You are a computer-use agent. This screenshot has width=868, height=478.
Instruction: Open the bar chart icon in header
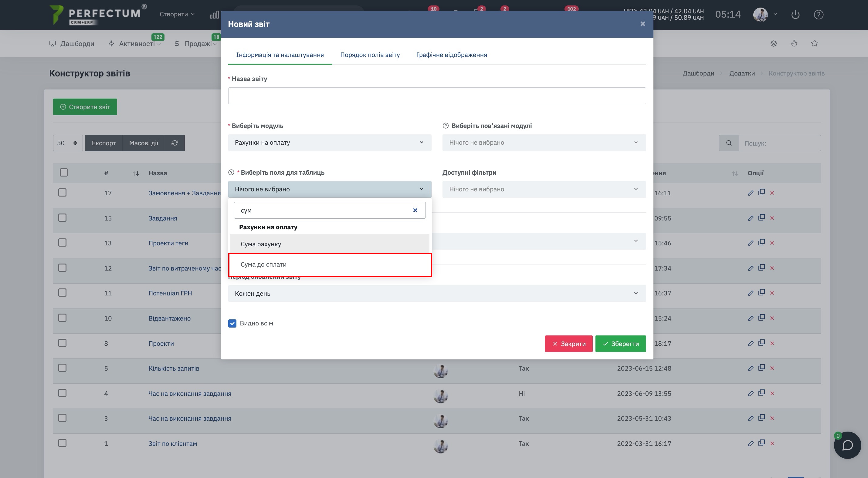(x=214, y=15)
